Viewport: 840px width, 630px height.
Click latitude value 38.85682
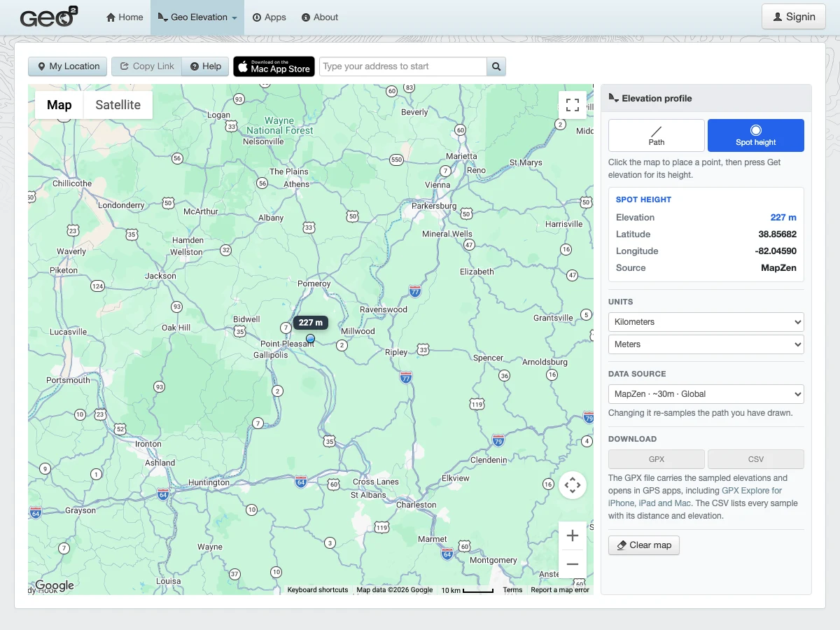coord(777,234)
